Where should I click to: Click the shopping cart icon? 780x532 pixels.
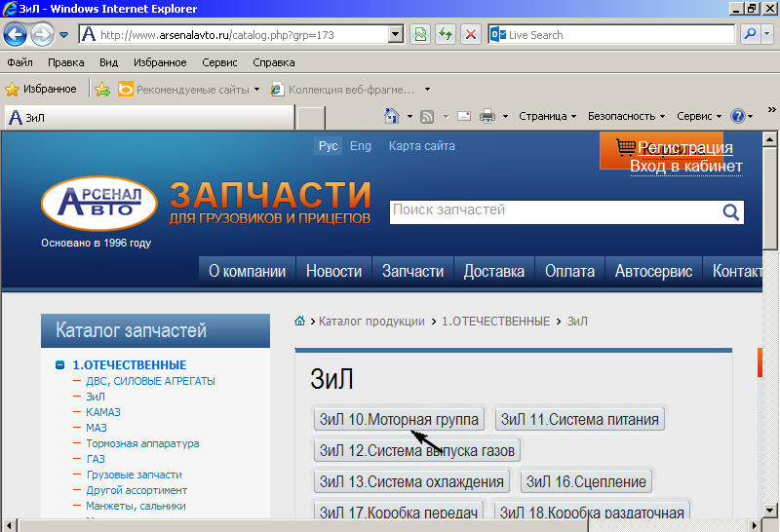(625, 147)
